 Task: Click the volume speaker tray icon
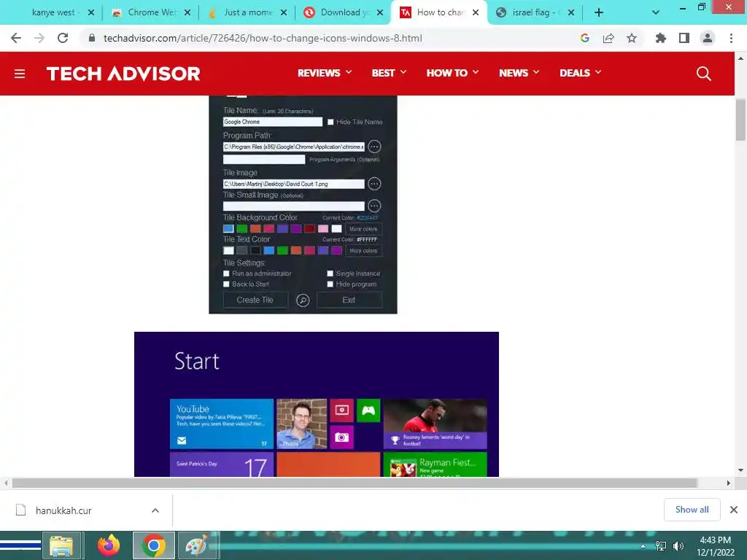[x=678, y=546]
